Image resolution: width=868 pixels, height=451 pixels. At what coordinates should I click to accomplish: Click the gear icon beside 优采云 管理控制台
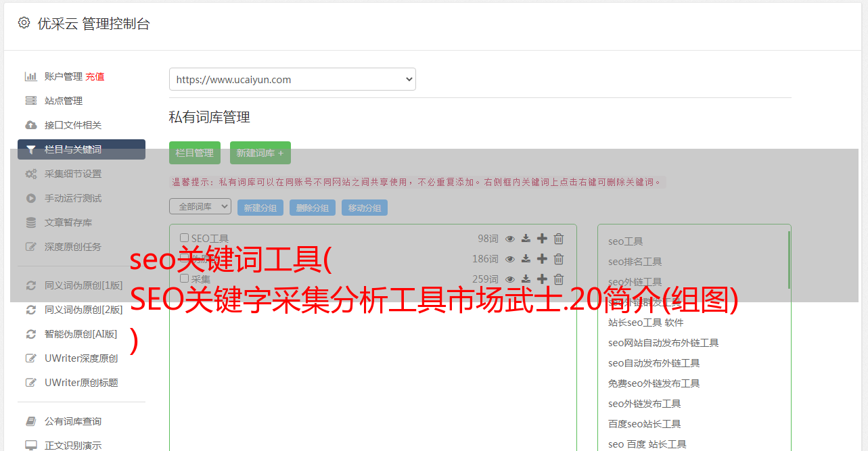tap(24, 23)
